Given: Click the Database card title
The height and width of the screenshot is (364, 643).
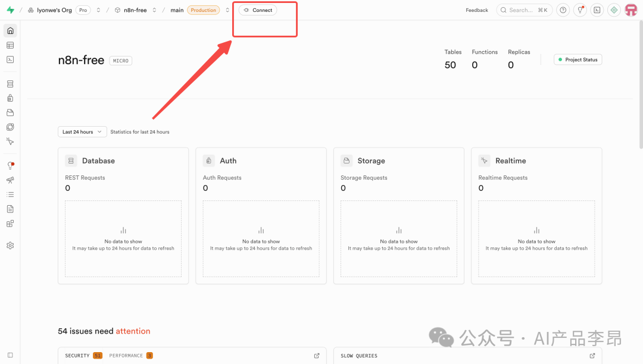Looking at the screenshot, I should click(98, 161).
